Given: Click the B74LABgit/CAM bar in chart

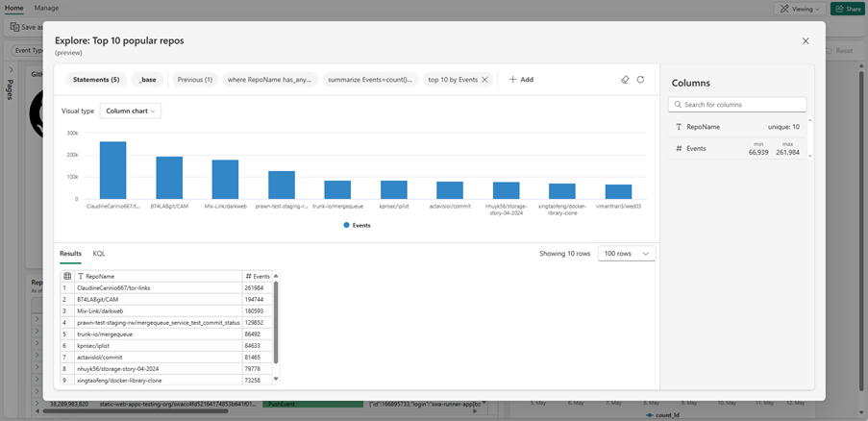Looking at the screenshot, I should (x=169, y=178).
